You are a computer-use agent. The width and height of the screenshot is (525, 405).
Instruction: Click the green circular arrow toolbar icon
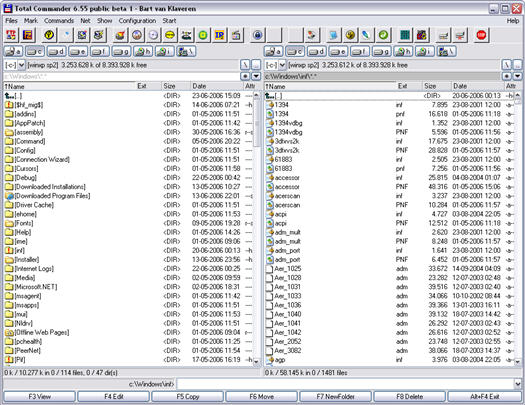pos(384,35)
